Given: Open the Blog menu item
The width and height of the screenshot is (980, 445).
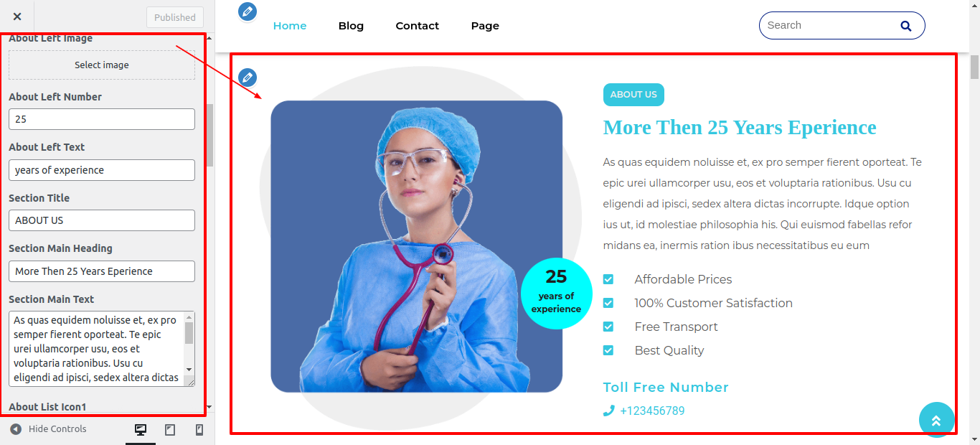Looking at the screenshot, I should [x=351, y=26].
